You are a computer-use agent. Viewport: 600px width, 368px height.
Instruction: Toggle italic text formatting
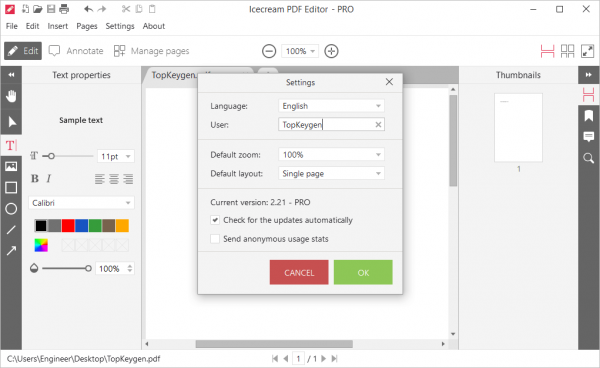(x=49, y=179)
